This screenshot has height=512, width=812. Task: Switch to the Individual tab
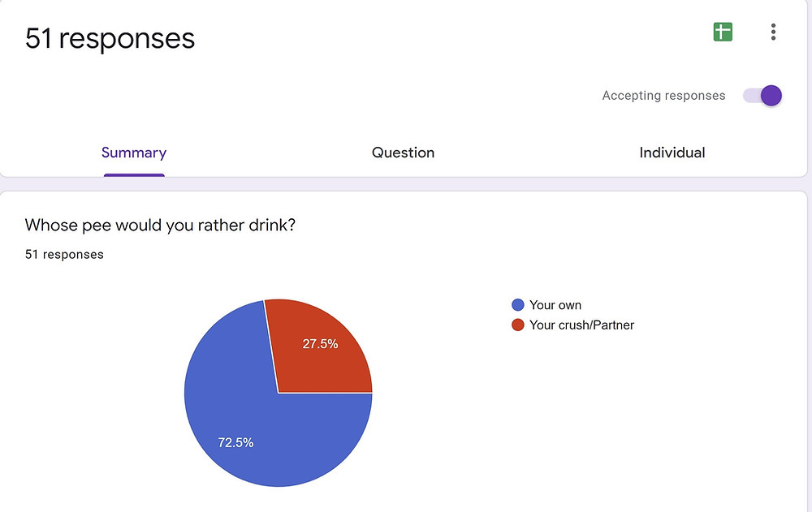pos(672,153)
